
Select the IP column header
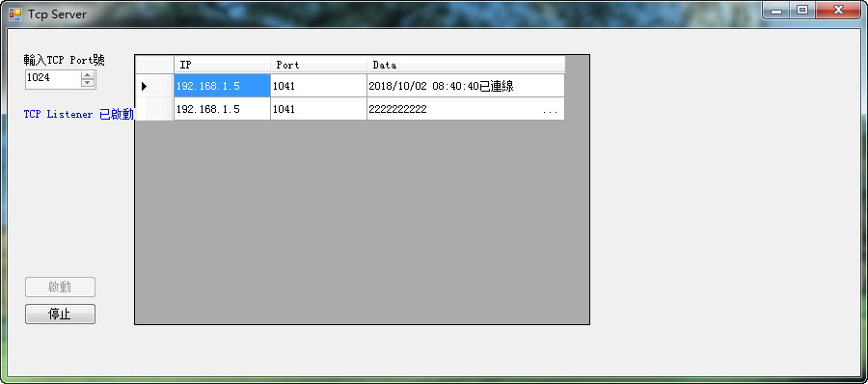(222, 65)
